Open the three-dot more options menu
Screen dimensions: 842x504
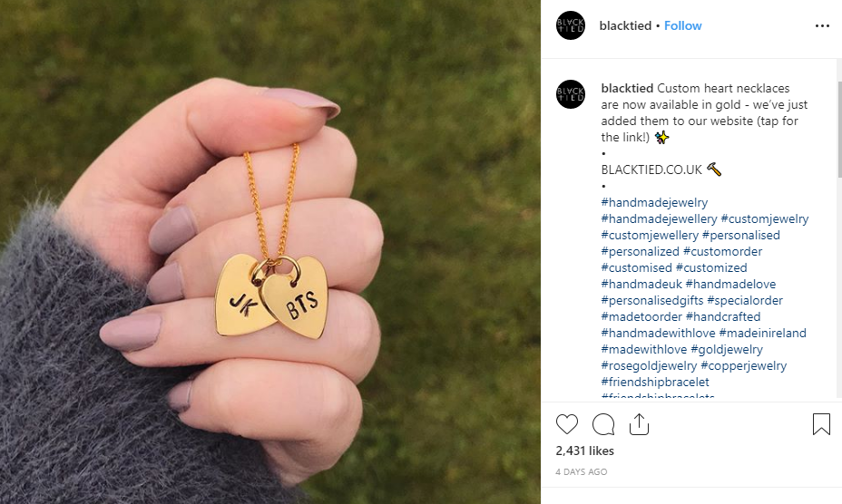(x=822, y=25)
